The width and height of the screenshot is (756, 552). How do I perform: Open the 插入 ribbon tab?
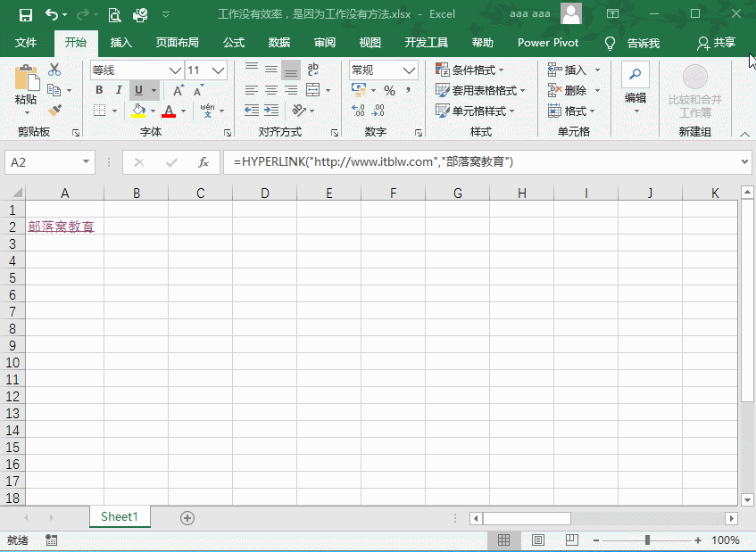click(120, 43)
